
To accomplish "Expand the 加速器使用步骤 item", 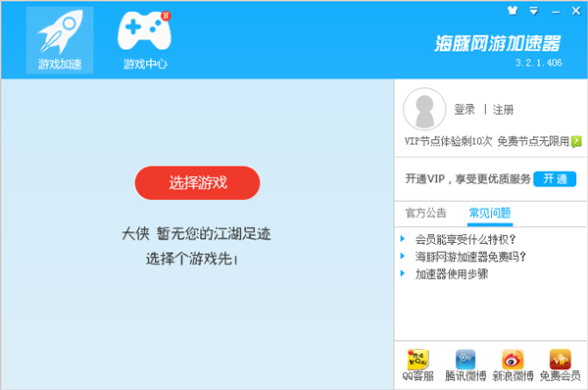I will click(x=452, y=274).
